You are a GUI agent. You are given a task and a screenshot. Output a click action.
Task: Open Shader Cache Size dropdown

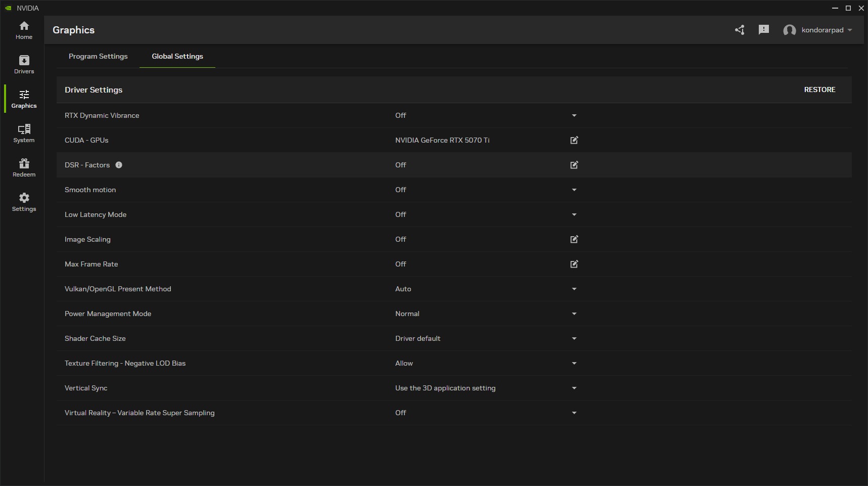click(x=574, y=338)
